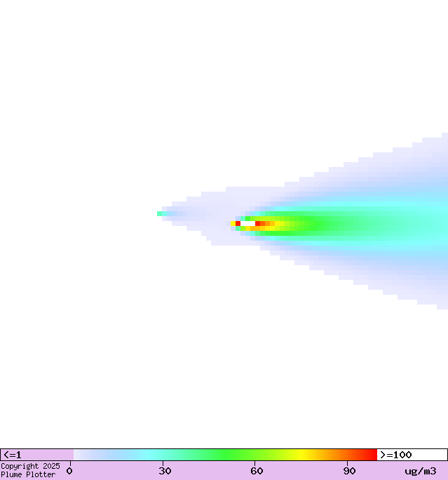This screenshot has width=448, height=480.
Task: Click the '30' scale tick label
Action: (x=165, y=471)
